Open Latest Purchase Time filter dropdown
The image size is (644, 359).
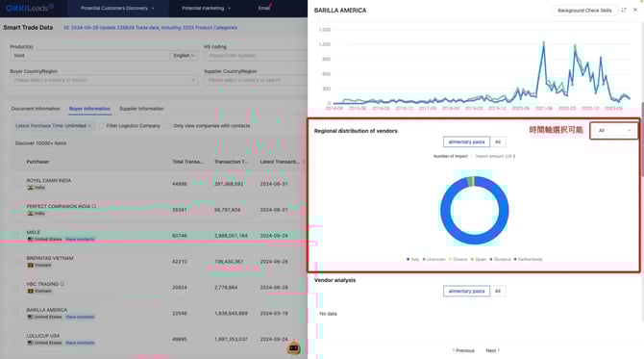pyautogui.click(x=53, y=126)
